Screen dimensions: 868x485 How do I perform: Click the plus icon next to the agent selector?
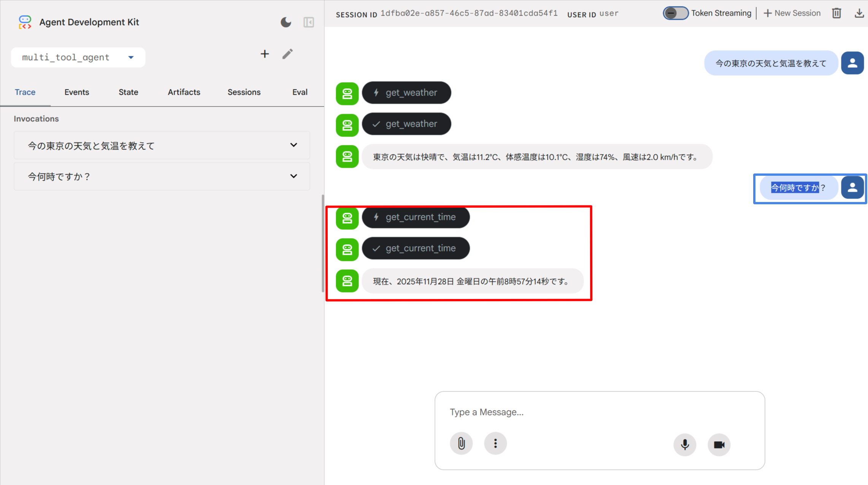click(265, 54)
